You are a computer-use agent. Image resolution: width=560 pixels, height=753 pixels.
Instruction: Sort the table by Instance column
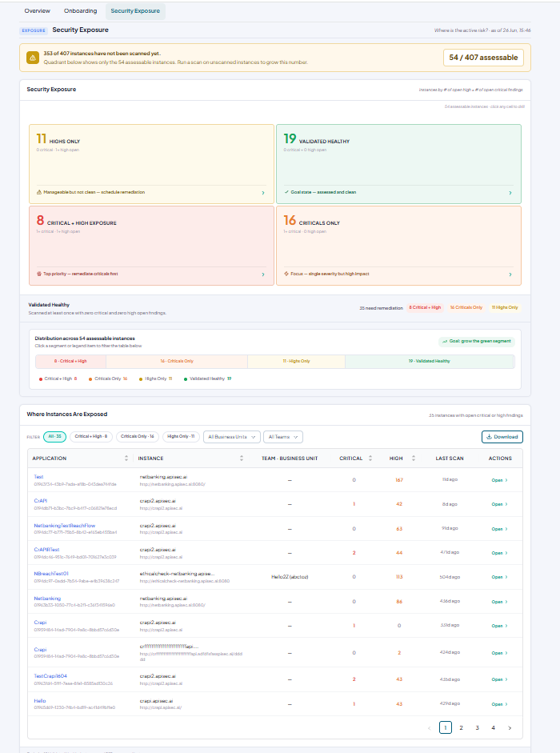pyautogui.click(x=242, y=459)
